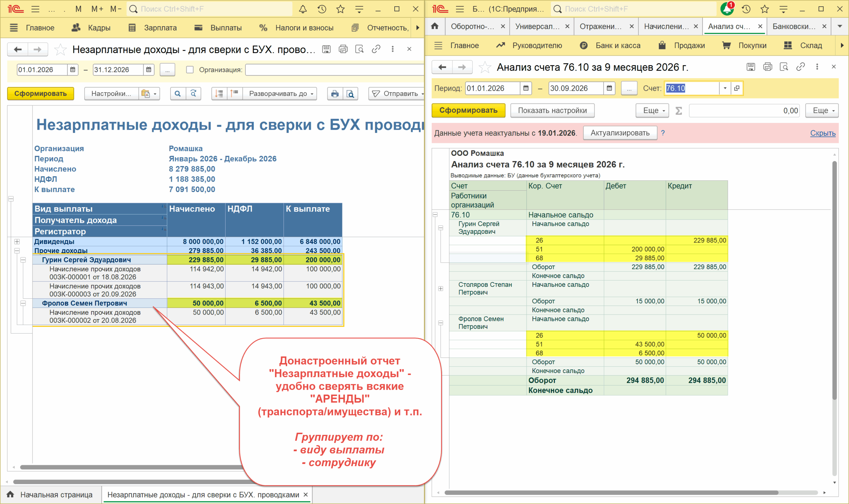Viewport: 849px width, 504px height.
Task: Open the Счет 76.10 dropdown arrow
Action: 725,88
